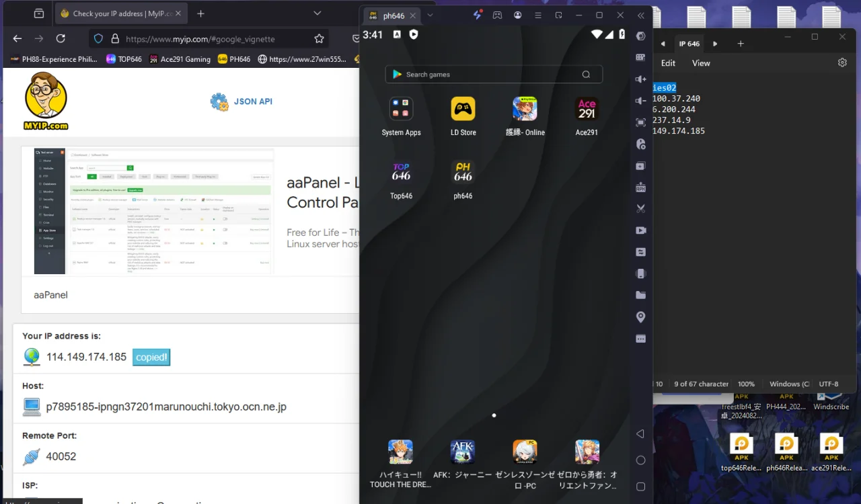Click the Firefox URL address bar

click(x=209, y=39)
